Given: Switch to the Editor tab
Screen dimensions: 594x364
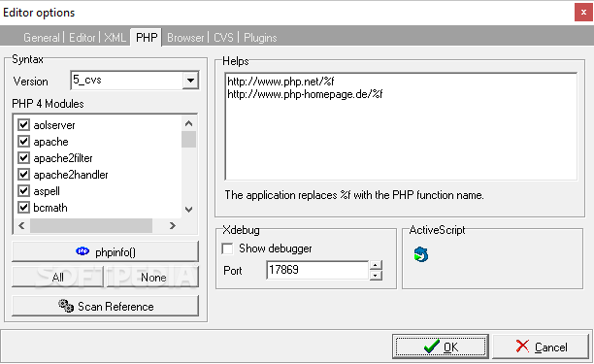Looking at the screenshot, I should [82, 38].
